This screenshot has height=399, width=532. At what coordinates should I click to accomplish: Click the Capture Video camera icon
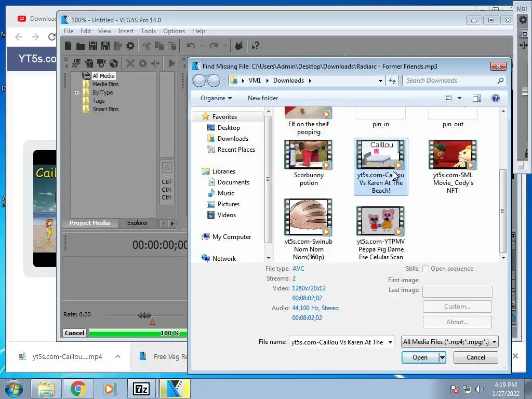click(x=101, y=63)
